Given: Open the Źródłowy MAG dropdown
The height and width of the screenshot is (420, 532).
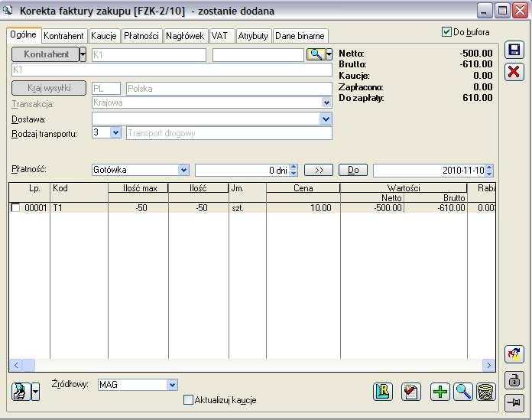Looking at the screenshot, I should click(x=172, y=385).
